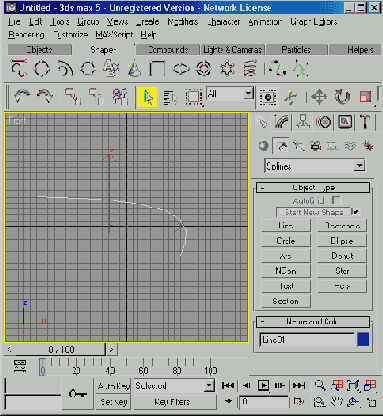383x416 pixels.
Task: Open the Motion command panel tab
Action: pyautogui.click(x=323, y=122)
